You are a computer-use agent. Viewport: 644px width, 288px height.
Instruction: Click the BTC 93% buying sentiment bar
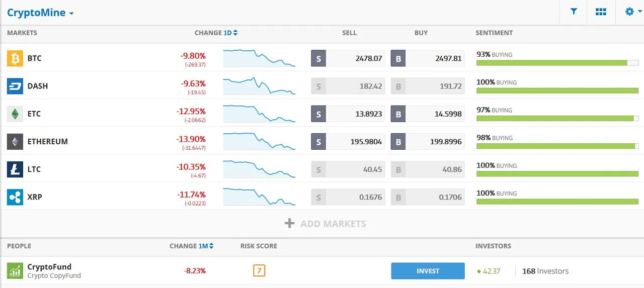coord(557,63)
